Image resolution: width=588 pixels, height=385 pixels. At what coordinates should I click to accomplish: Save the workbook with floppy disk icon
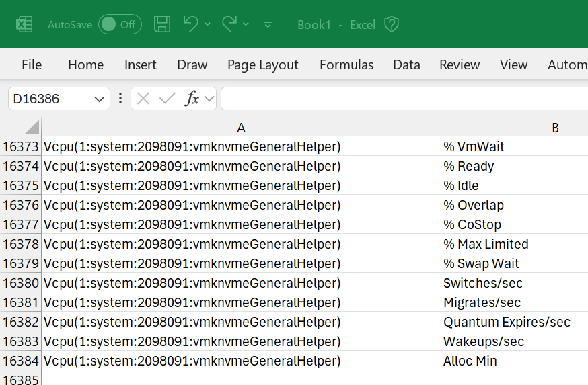click(x=162, y=24)
